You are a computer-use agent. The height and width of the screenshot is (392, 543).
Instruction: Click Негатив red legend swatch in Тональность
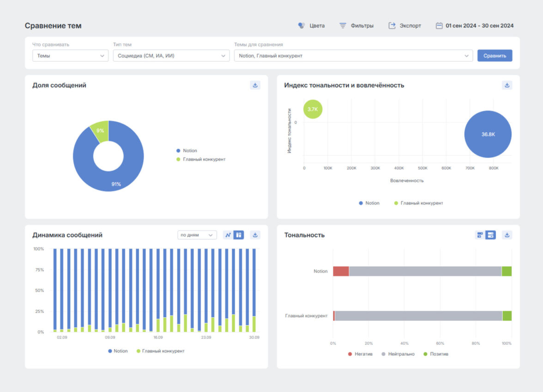coord(350,354)
